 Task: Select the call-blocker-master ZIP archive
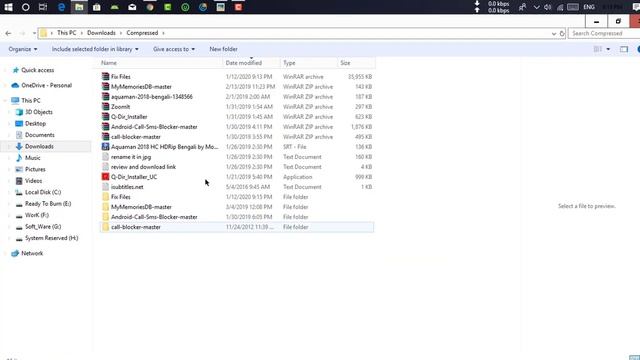coord(237,137)
